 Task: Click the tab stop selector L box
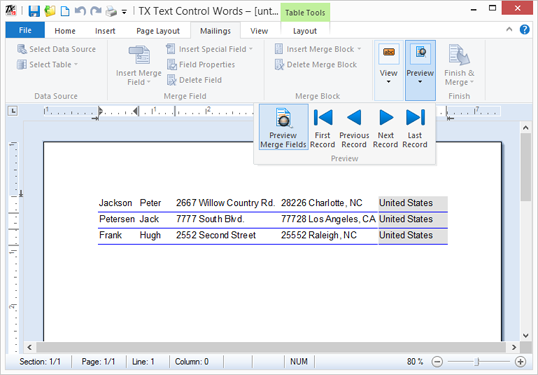[x=13, y=111]
